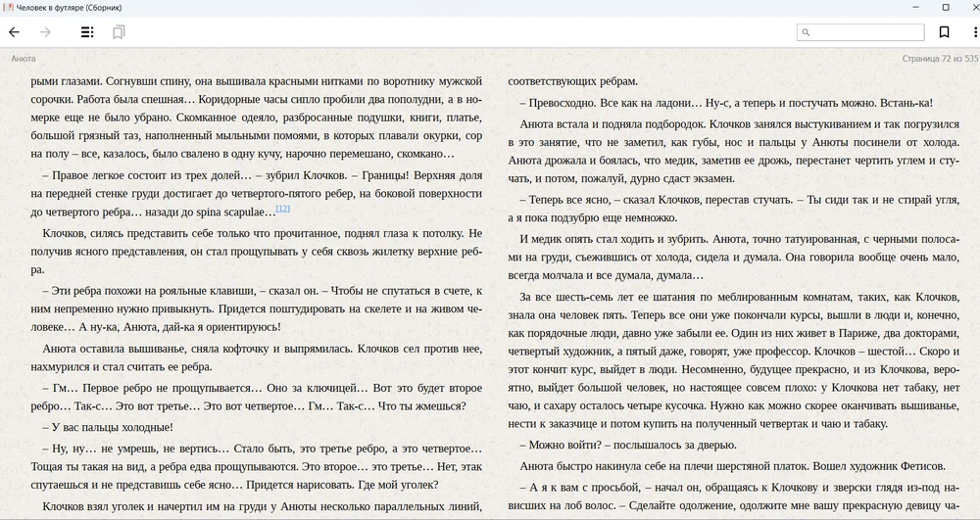Click the window title "Человек в футляре (Сборник)"

coord(70,8)
